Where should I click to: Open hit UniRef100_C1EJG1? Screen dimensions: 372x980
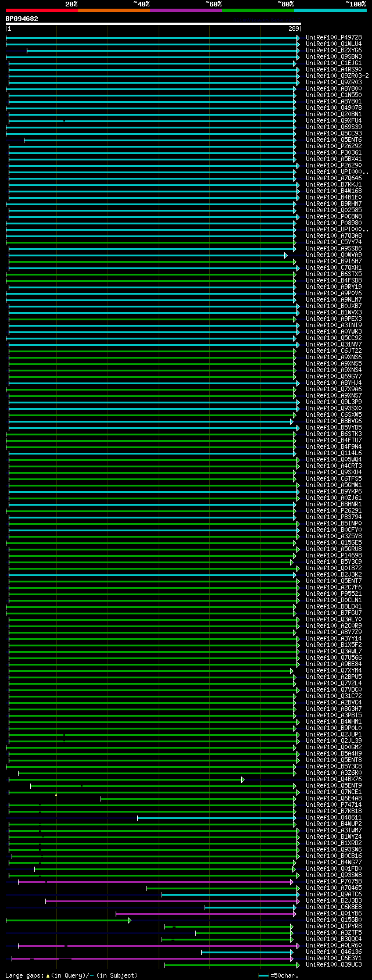pos(334,63)
